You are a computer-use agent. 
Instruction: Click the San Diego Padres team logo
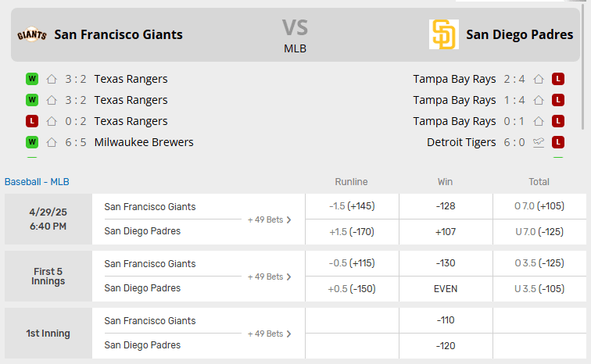pyautogui.click(x=443, y=34)
